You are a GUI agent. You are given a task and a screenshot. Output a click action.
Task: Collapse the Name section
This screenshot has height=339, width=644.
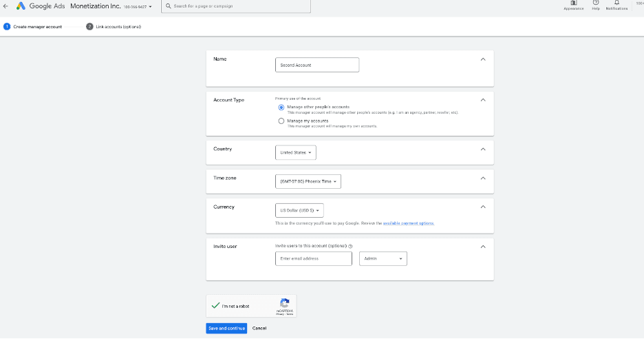[x=483, y=59]
